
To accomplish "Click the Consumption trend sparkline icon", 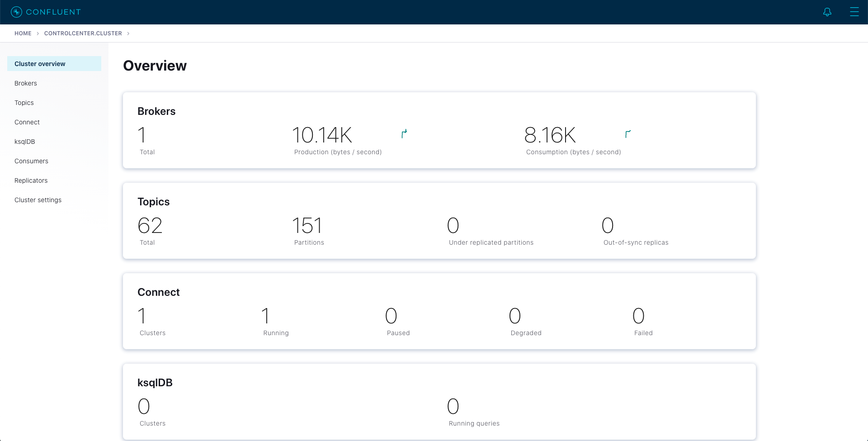I will [x=628, y=134].
